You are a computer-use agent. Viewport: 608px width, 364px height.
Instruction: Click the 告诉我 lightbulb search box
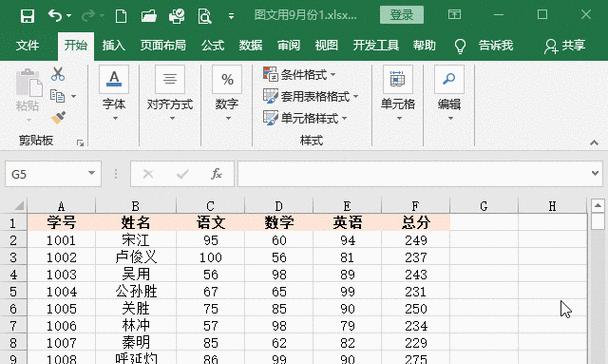click(x=484, y=45)
